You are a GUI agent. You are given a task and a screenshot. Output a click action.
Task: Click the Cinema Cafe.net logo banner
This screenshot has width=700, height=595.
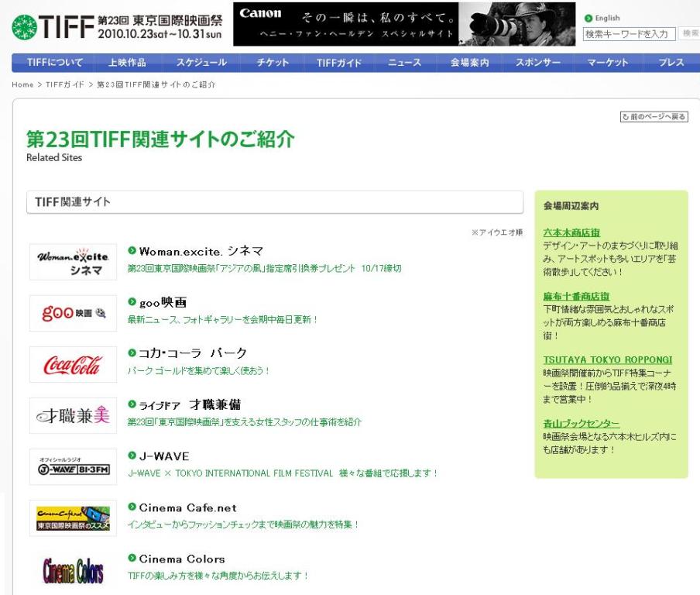click(x=73, y=518)
